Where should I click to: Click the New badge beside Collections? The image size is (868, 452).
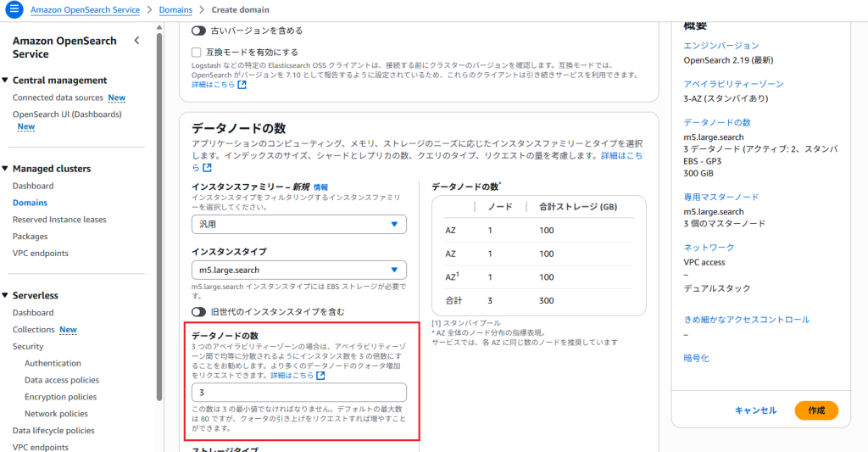click(68, 330)
